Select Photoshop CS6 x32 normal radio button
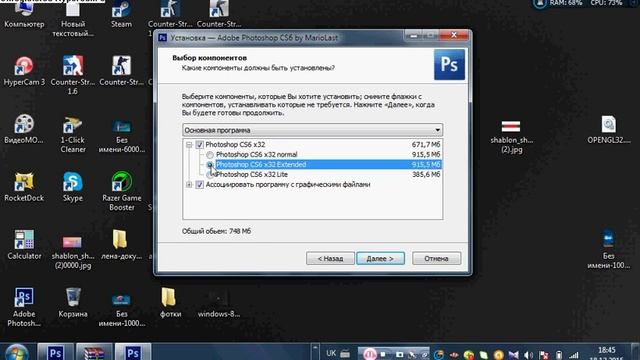Image resolution: width=640 pixels, height=360 pixels. (210, 155)
